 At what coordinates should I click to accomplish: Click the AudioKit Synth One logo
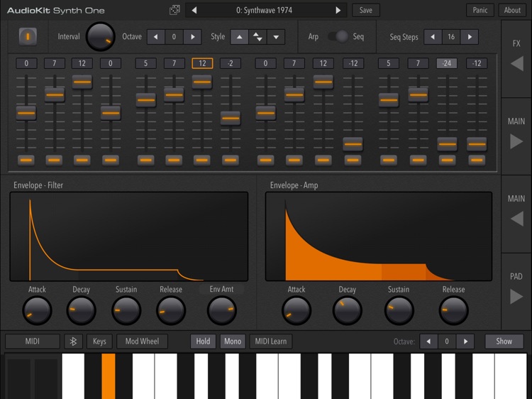point(55,11)
